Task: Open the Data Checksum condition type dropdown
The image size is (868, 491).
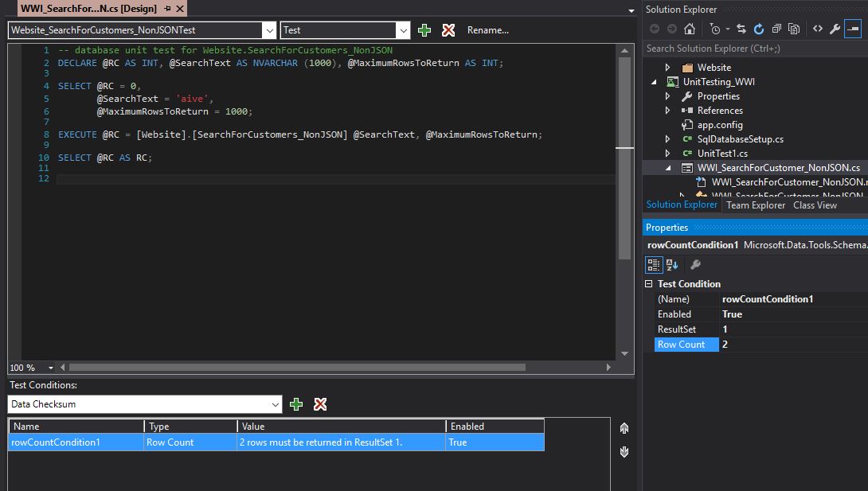Action: click(275, 404)
